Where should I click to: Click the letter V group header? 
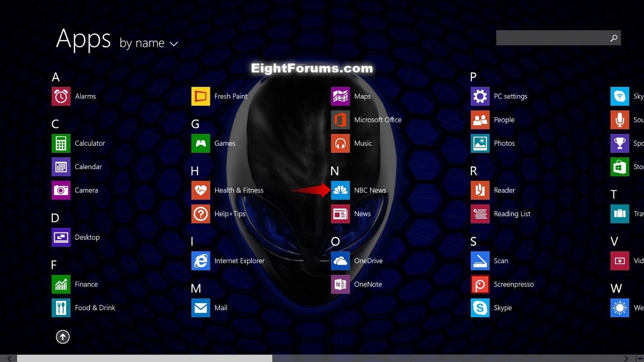pyautogui.click(x=614, y=241)
